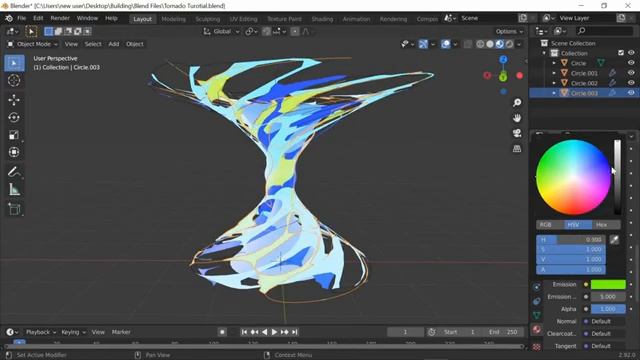Uncheck the Collection exclude checkbox
The image size is (640, 360).
[x=621, y=53]
